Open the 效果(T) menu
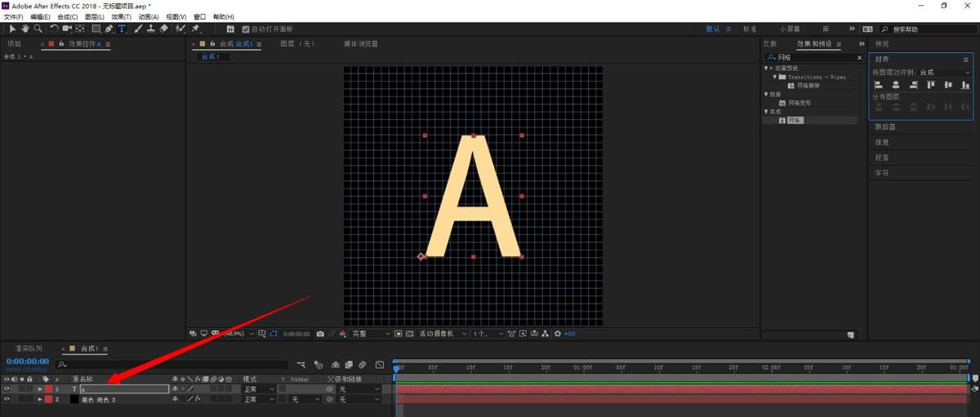This screenshot has height=417, width=980. pos(121,16)
